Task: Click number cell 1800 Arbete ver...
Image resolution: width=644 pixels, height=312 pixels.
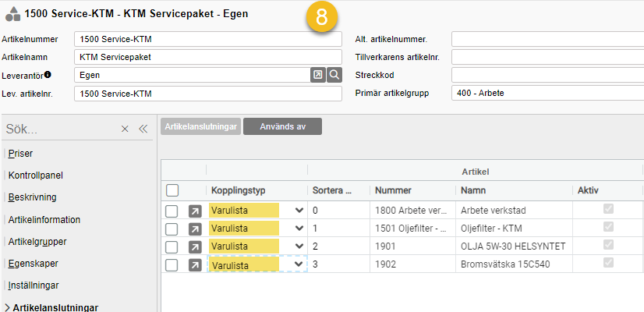Action: pos(412,211)
